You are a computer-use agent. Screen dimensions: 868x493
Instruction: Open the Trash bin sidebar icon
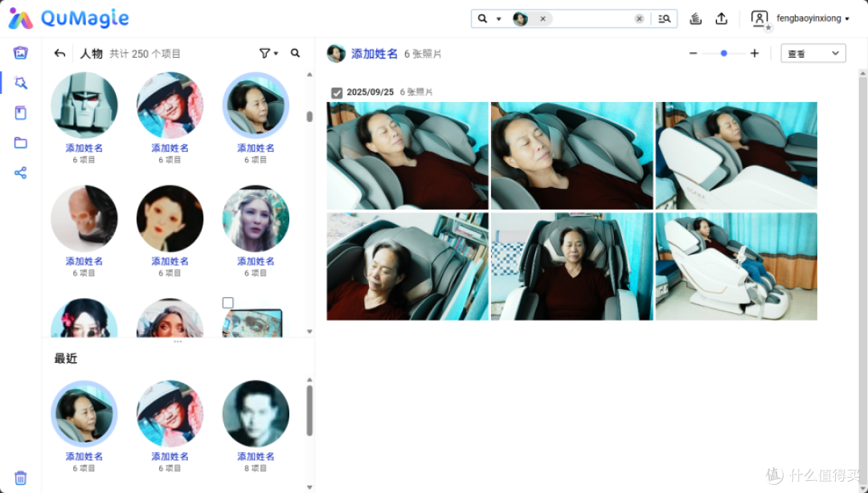click(20, 478)
